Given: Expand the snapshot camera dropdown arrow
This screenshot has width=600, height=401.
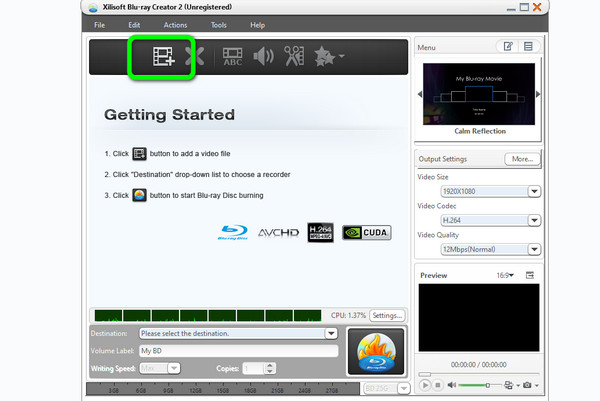Looking at the screenshot, I should click(x=536, y=386).
